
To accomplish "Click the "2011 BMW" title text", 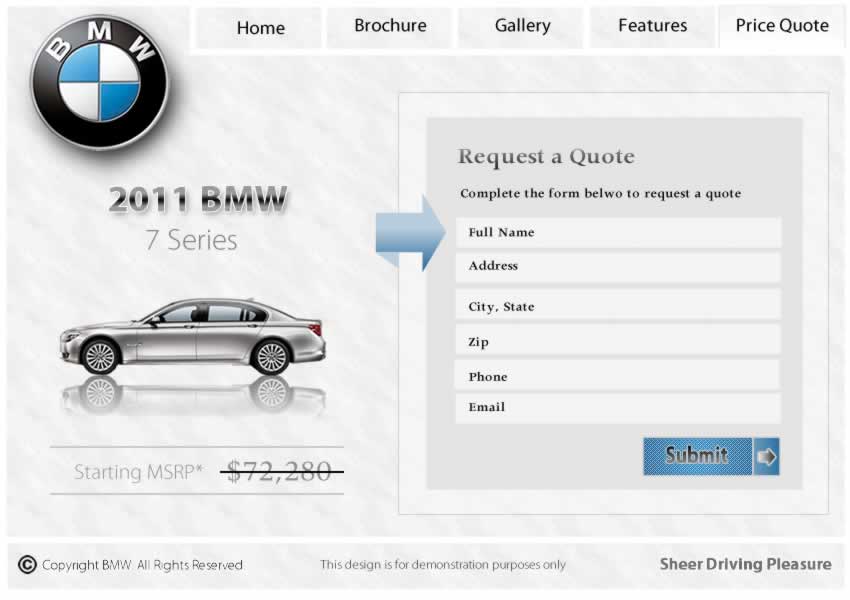I will click(x=198, y=199).
